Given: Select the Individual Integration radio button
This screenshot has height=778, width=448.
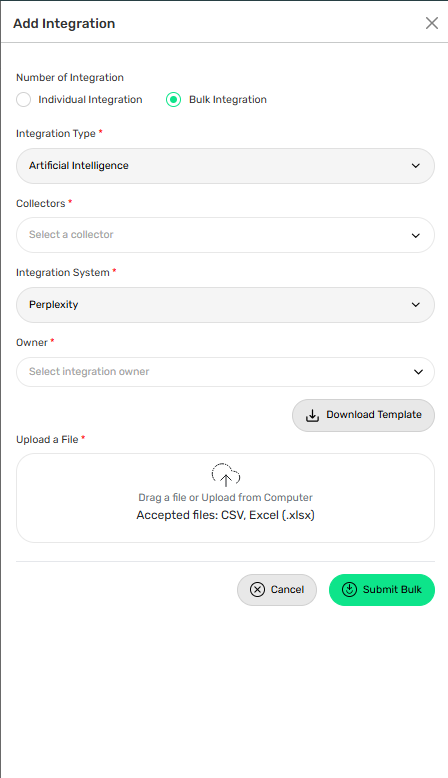Looking at the screenshot, I should pyautogui.click(x=23, y=100).
